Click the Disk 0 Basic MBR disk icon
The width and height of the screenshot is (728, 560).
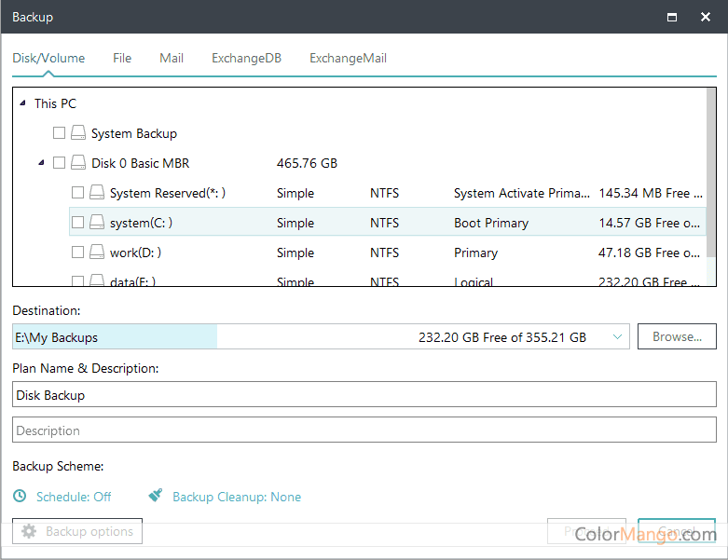pyautogui.click(x=78, y=163)
